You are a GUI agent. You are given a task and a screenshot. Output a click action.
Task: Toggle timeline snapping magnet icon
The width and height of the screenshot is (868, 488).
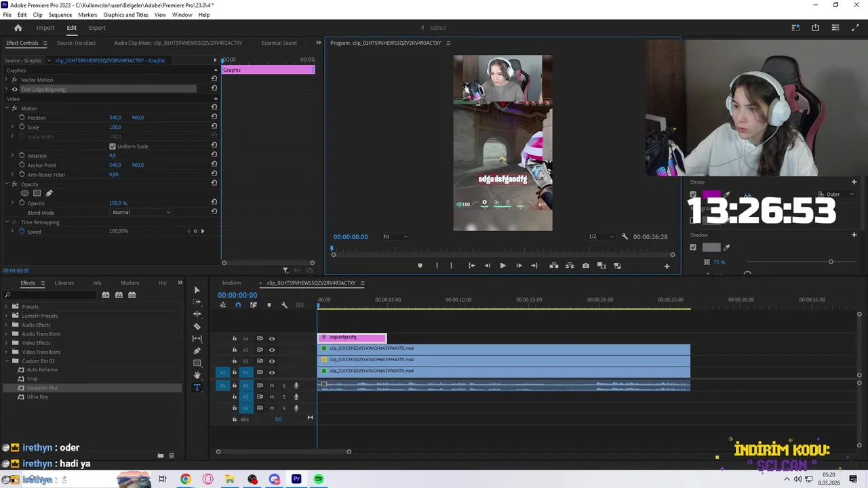click(238, 305)
